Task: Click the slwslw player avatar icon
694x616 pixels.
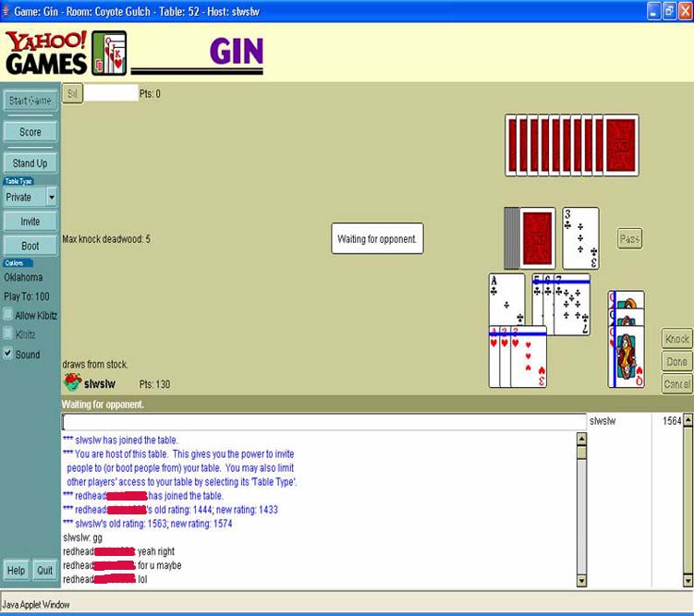Action: pyautogui.click(x=72, y=382)
